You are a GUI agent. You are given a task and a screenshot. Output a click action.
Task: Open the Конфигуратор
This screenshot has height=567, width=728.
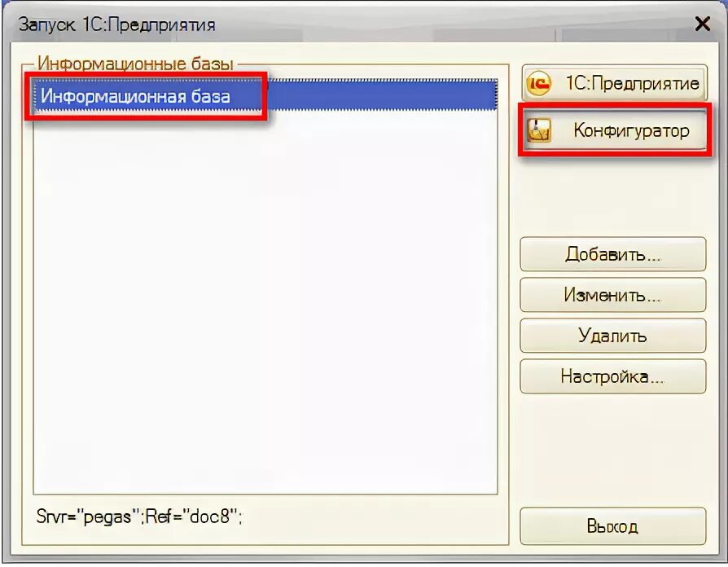(614, 130)
